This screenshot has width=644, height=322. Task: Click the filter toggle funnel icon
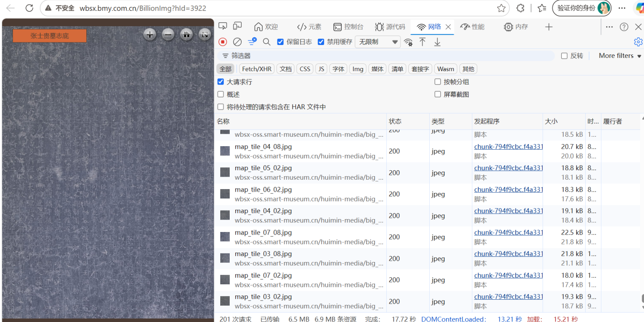pyautogui.click(x=252, y=42)
